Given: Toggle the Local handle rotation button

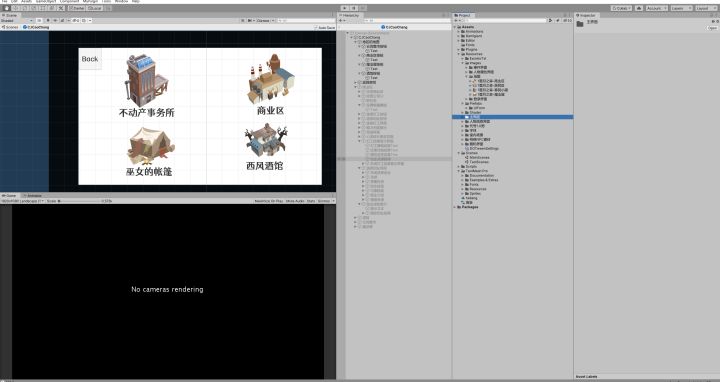Looking at the screenshot, I should pyautogui.click(x=95, y=8).
